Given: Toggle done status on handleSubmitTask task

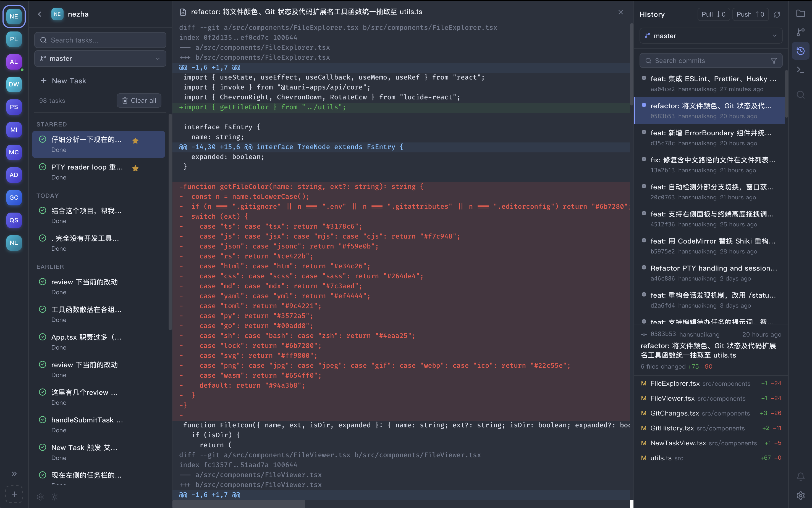Looking at the screenshot, I should pyautogui.click(x=42, y=420).
